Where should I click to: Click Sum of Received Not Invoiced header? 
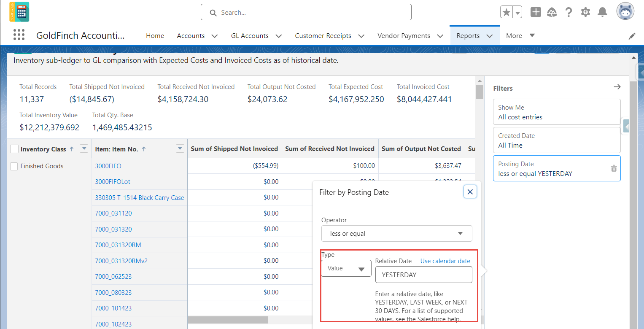pyautogui.click(x=330, y=149)
